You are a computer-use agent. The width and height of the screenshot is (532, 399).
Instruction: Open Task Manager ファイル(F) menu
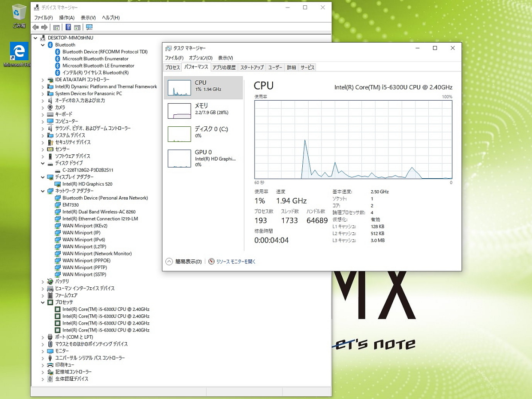(x=174, y=58)
